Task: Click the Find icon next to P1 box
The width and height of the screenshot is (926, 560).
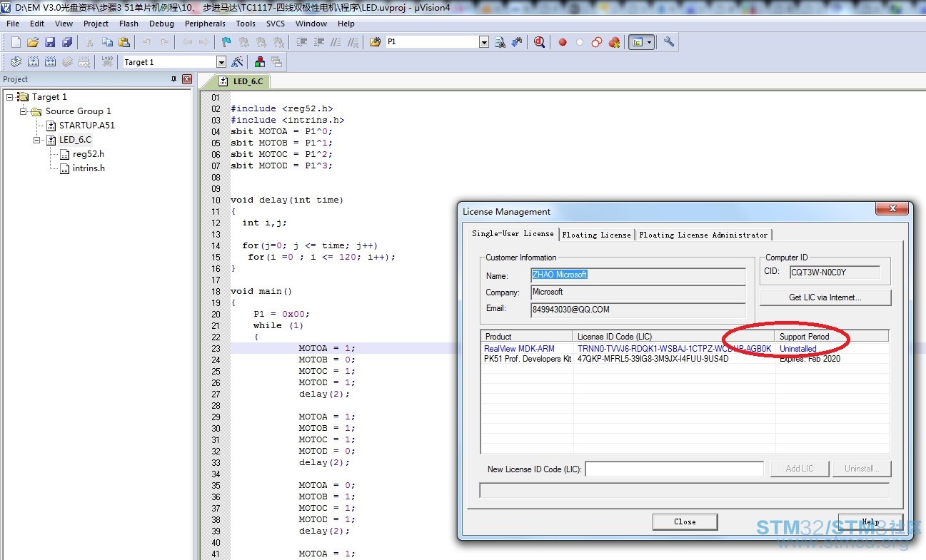Action: (x=500, y=42)
